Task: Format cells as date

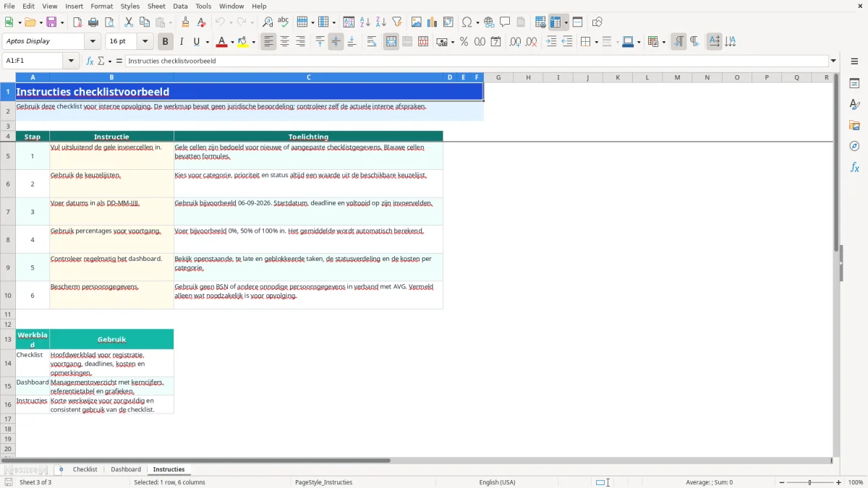Action: click(495, 42)
